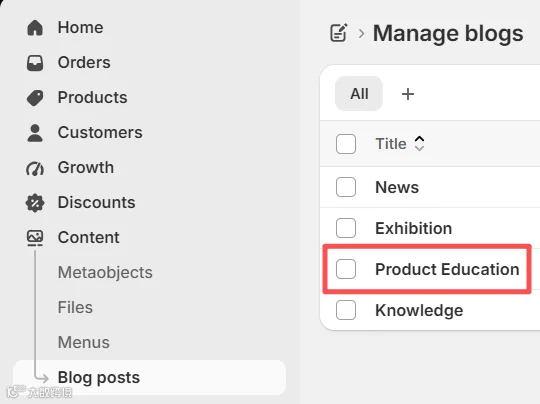540x404 pixels.
Task: Check the News blog checkbox
Action: tap(346, 187)
